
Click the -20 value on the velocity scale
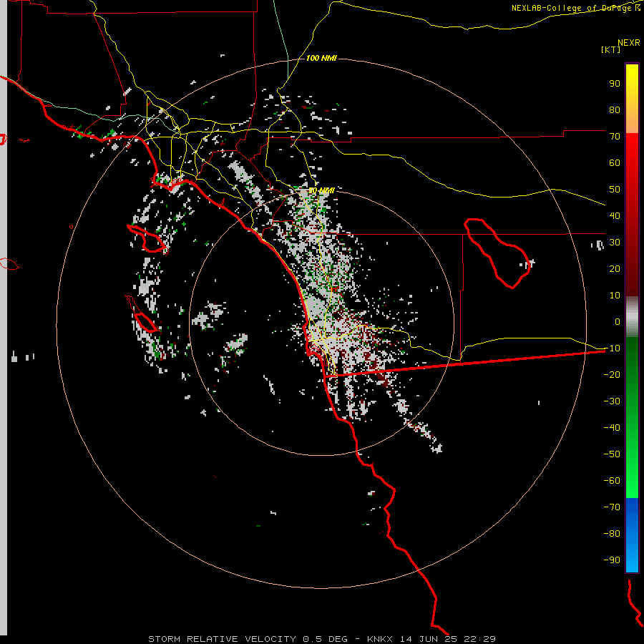click(612, 374)
